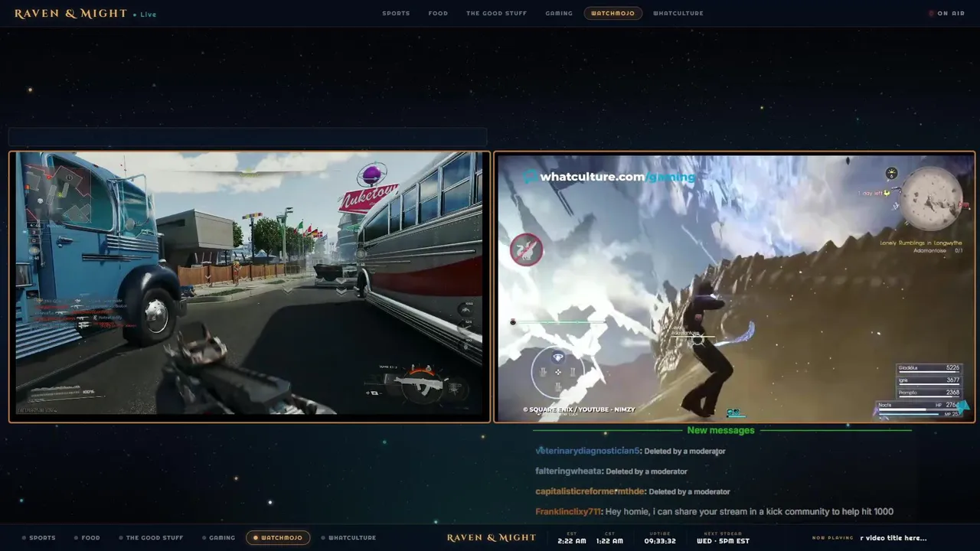The image size is (980, 551).
Task: Click the Square Enix / YouTube - Nimzy credit
Action: [x=579, y=409]
